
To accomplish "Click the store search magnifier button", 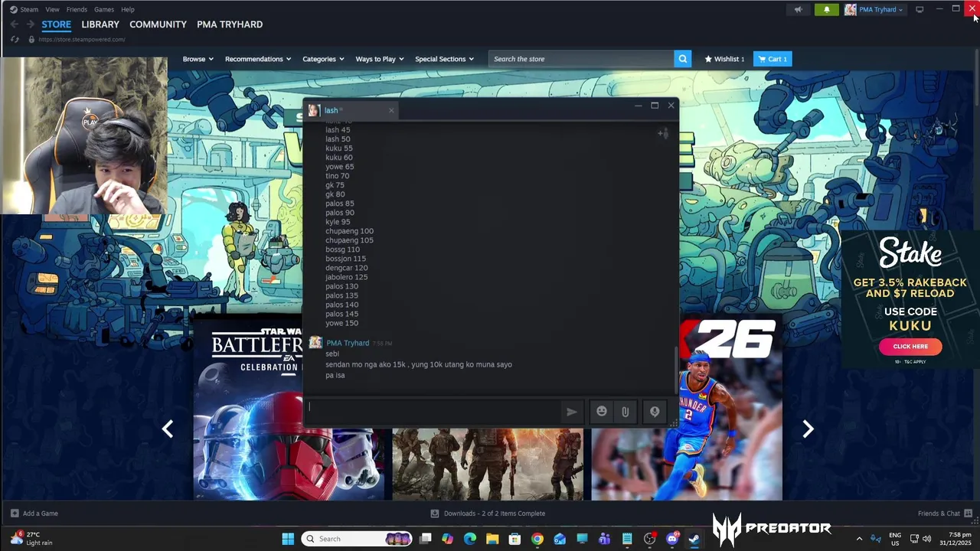I will 682,59.
